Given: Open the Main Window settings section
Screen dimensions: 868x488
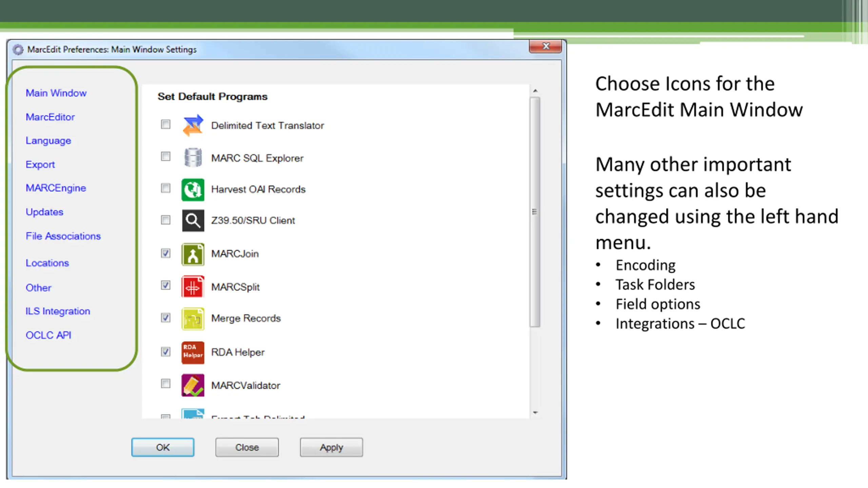Looking at the screenshot, I should click(56, 93).
